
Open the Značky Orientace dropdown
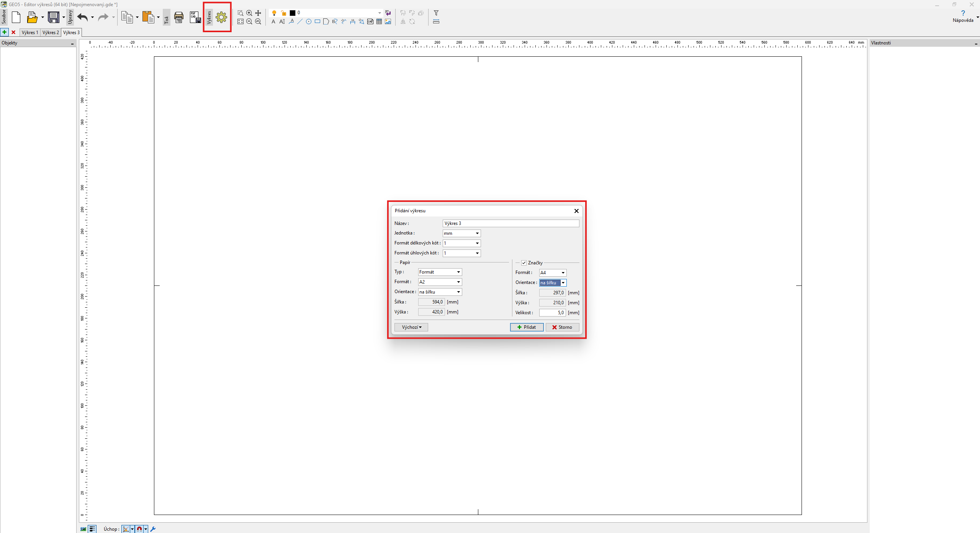click(x=563, y=283)
